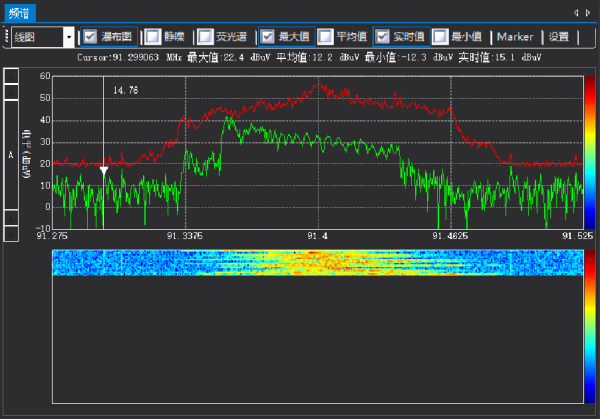This screenshot has height=419, width=600.
Task: Open the 设置 settings button
Action: point(559,37)
